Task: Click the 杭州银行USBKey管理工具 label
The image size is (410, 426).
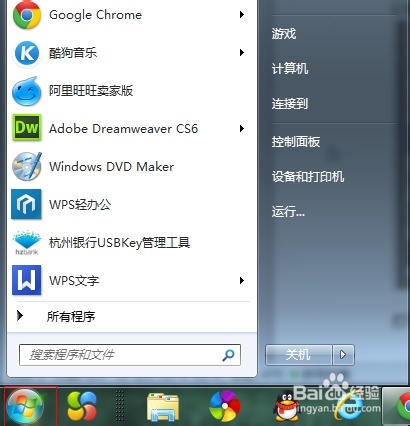Action: pos(119,242)
